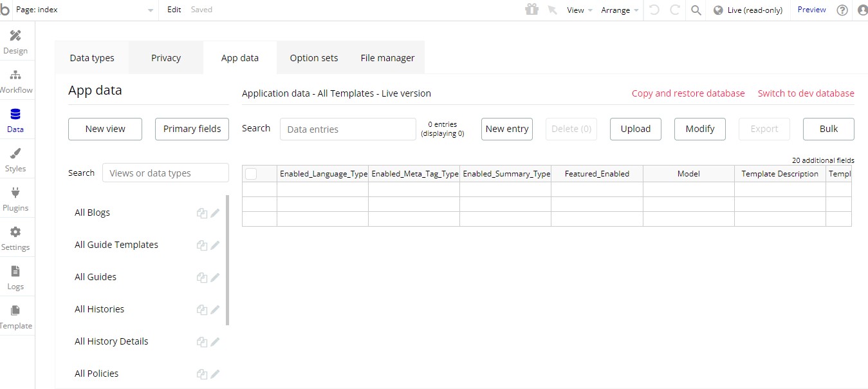Switch to the Option sets tab
This screenshot has width=868, height=389.
pyautogui.click(x=313, y=58)
